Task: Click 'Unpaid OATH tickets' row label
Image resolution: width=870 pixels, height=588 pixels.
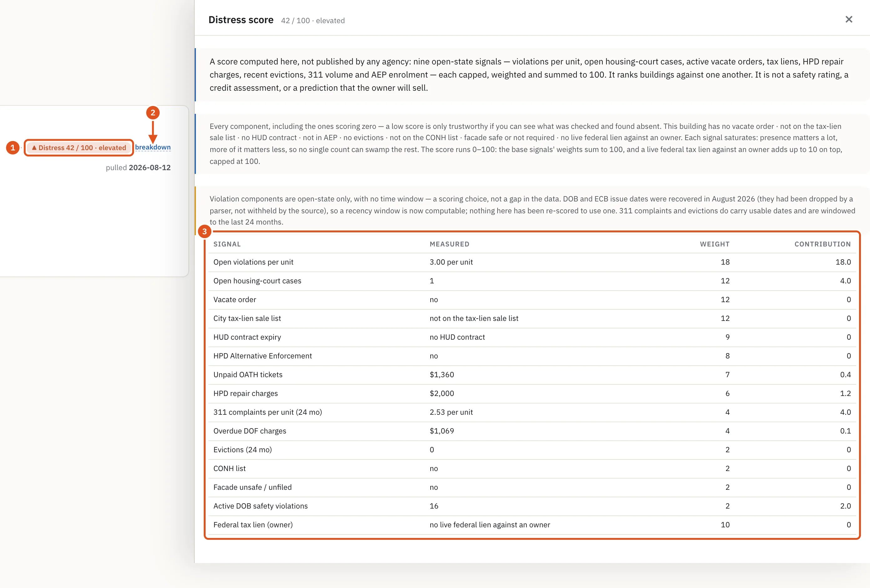Action: pos(248,374)
